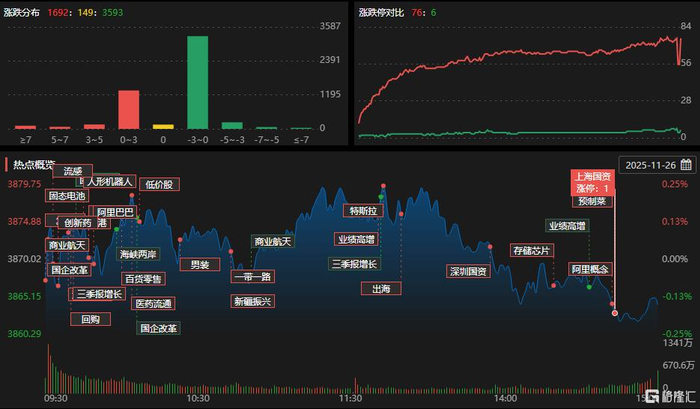Click the red 0~3 distribution bar
This screenshot has height=409, width=700.
129,110
